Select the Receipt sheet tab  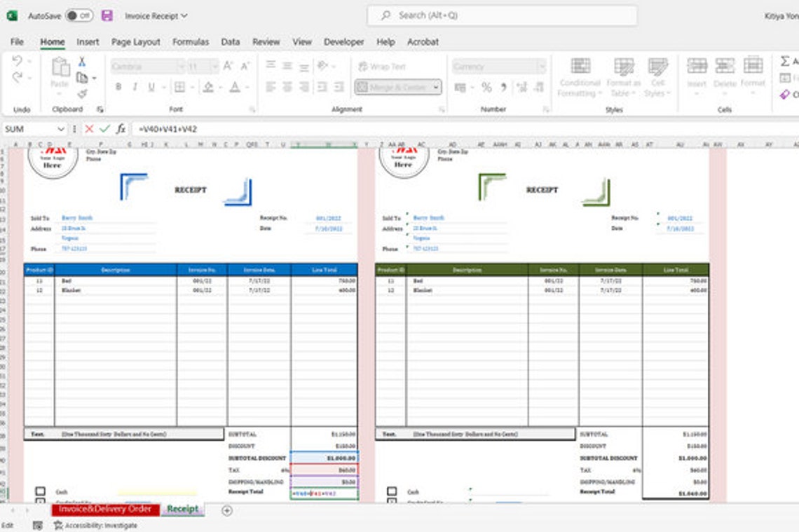182,509
